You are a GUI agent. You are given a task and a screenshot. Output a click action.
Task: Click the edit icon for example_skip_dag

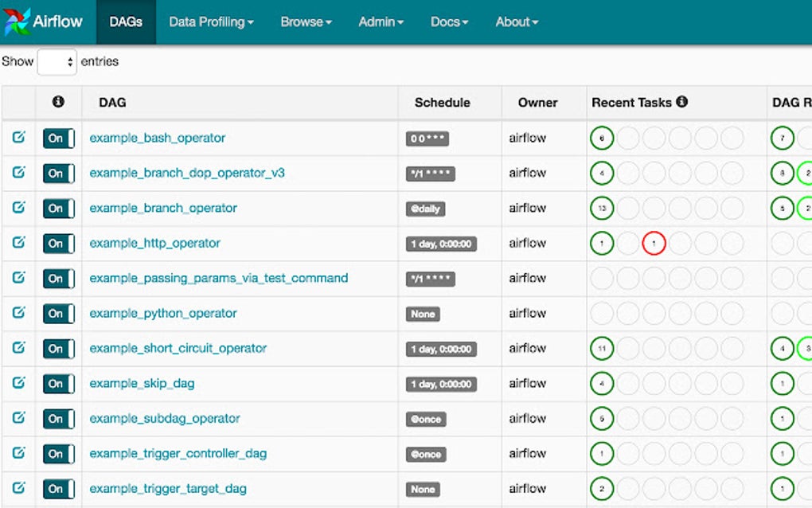(18, 383)
